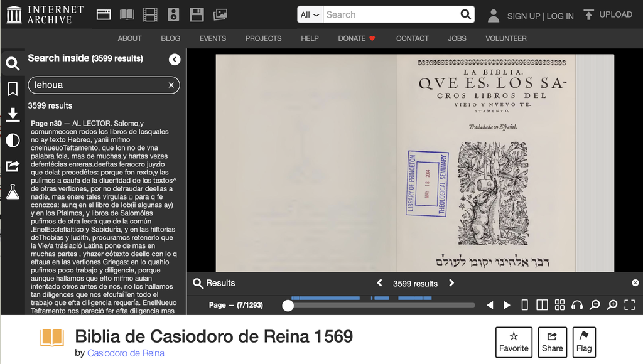The image size is (643, 364).
Task: Switch to two-page view
Action: coord(542,305)
